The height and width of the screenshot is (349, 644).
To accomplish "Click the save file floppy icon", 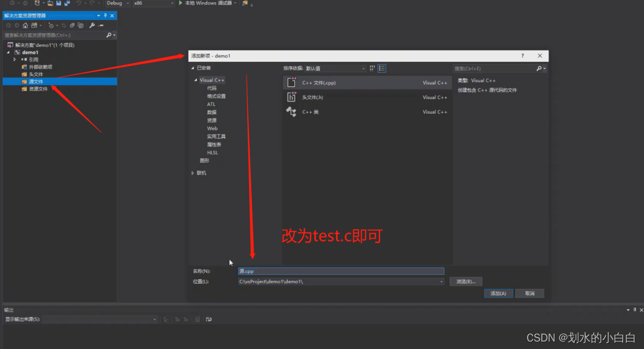I will (x=59, y=3).
